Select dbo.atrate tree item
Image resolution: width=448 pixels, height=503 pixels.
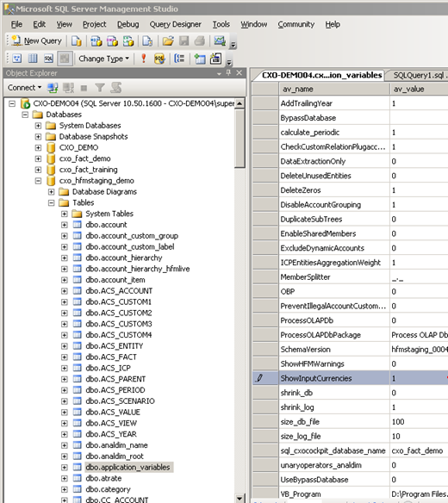(x=103, y=478)
